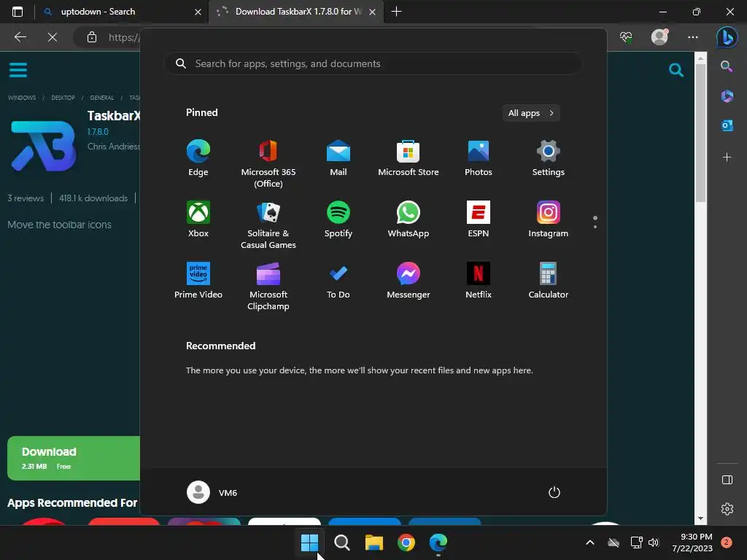This screenshot has height=560, width=747.
Task: Launch Google Chrome from taskbar
Action: pos(406,542)
